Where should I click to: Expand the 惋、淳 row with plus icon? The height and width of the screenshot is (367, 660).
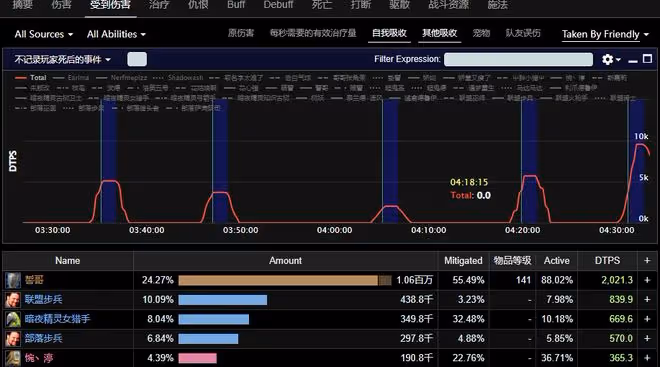point(647,358)
